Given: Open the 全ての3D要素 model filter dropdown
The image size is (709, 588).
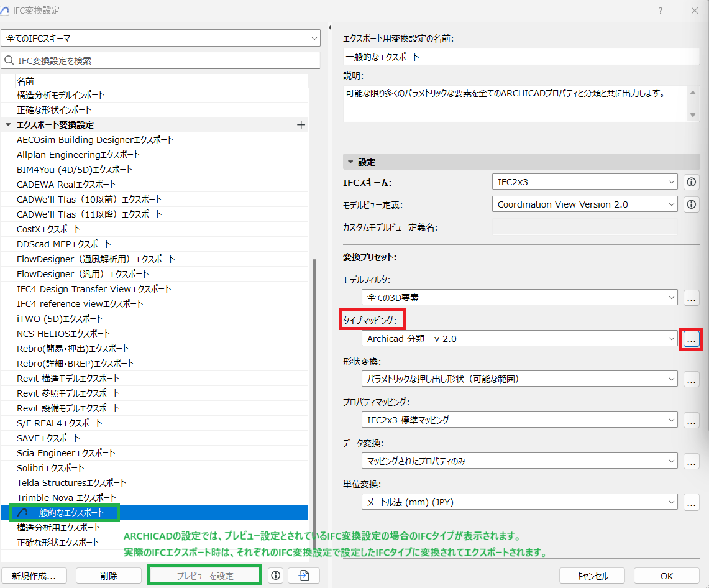Looking at the screenshot, I should 519,298.
